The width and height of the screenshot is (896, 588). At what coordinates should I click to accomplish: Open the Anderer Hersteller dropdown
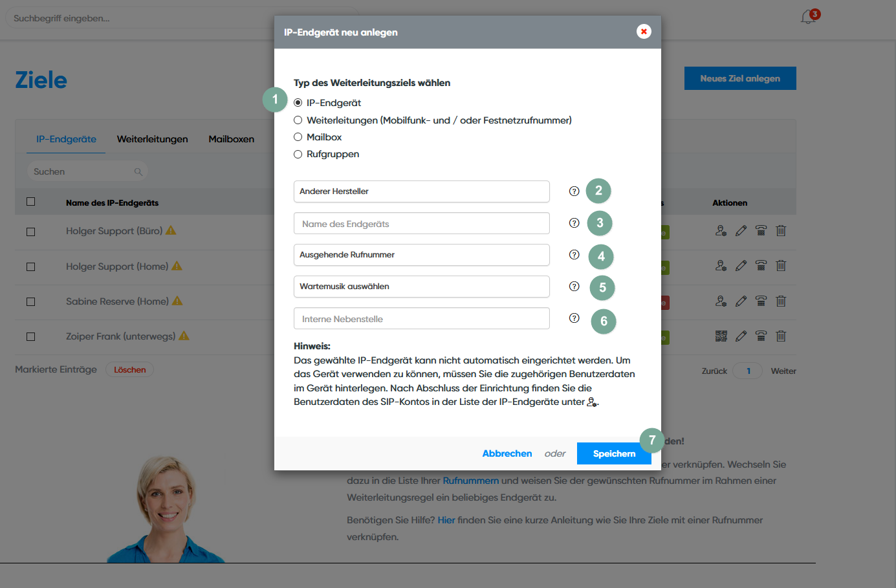pos(421,191)
